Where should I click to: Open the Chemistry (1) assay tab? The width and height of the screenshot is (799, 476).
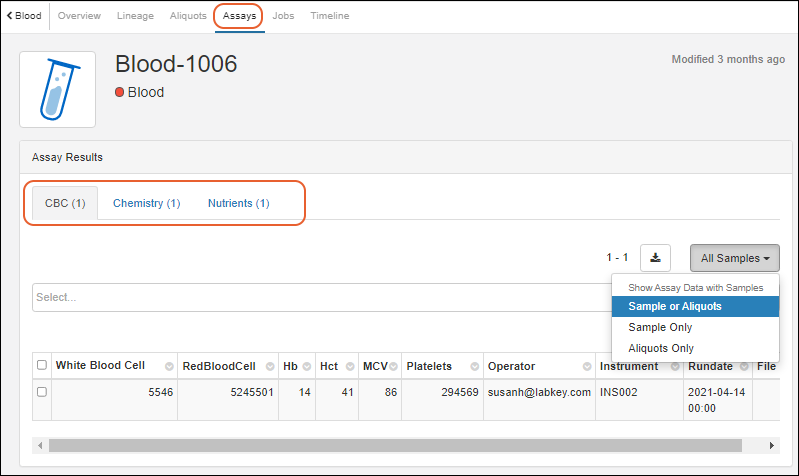(x=146, y=203)
